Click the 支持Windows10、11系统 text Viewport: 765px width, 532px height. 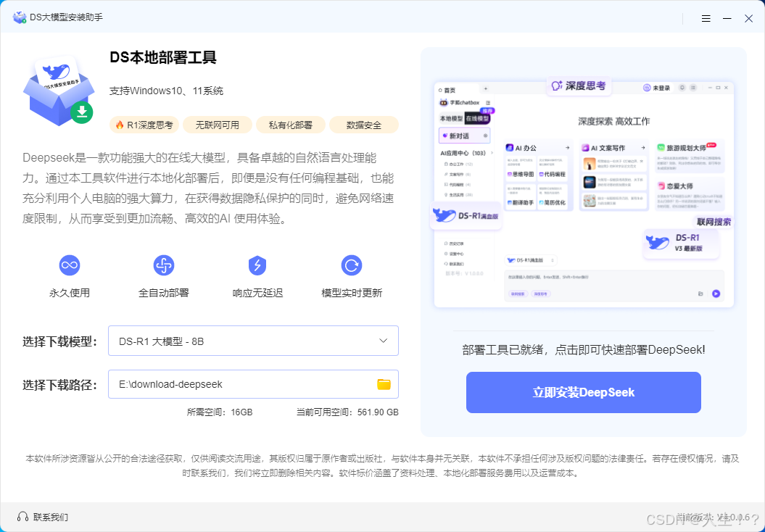(x=166, y=91)
